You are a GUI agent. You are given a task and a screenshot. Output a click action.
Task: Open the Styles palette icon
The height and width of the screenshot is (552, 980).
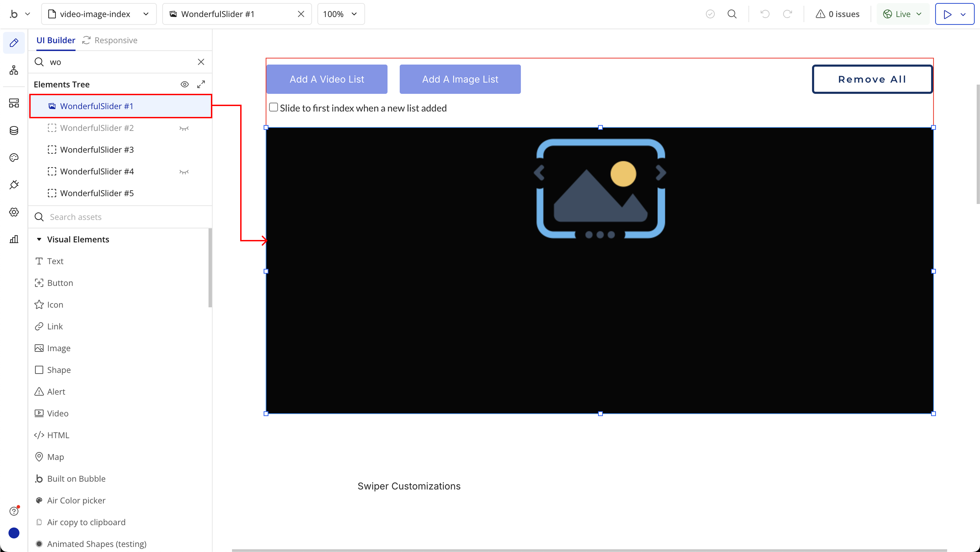coord(14,157)
